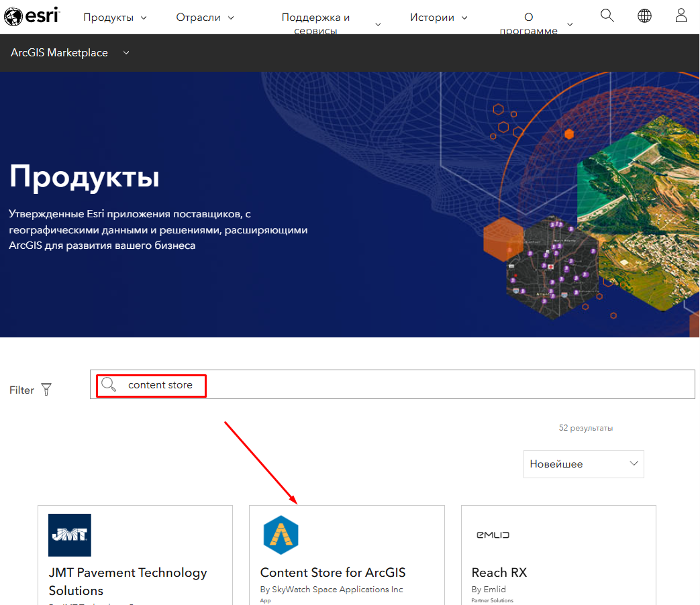Open the JMT logo thumbnail

tap(70, 535)
